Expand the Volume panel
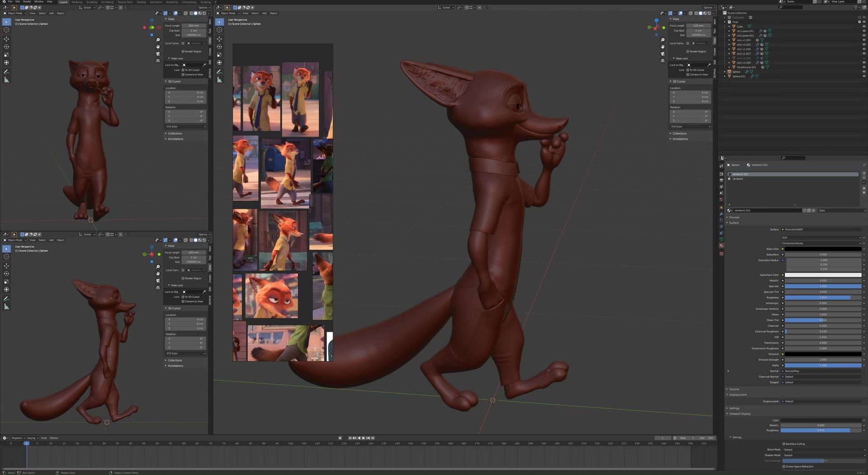Image resolution: width=868 pixels, height=475 pixels. click(734, 389)
